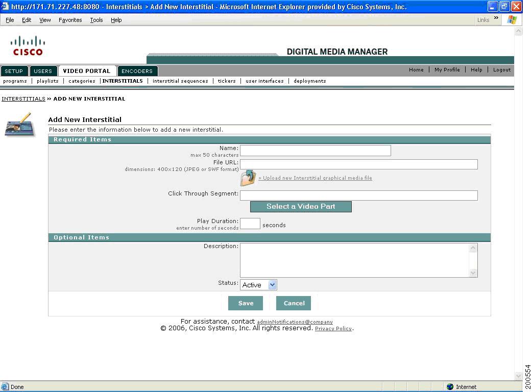Screen dimensions: 532x392
Task: Open the Status dropdown
Action: (x=258, y=285)
